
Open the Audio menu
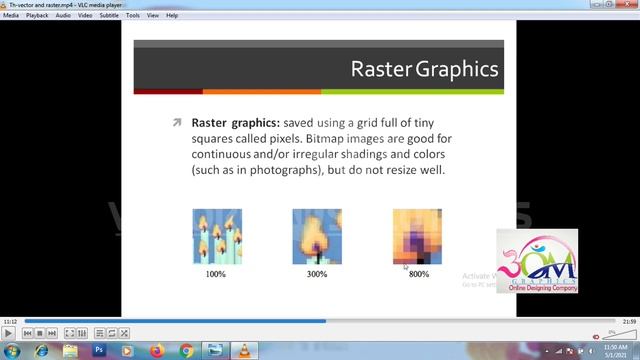[63, 16]
